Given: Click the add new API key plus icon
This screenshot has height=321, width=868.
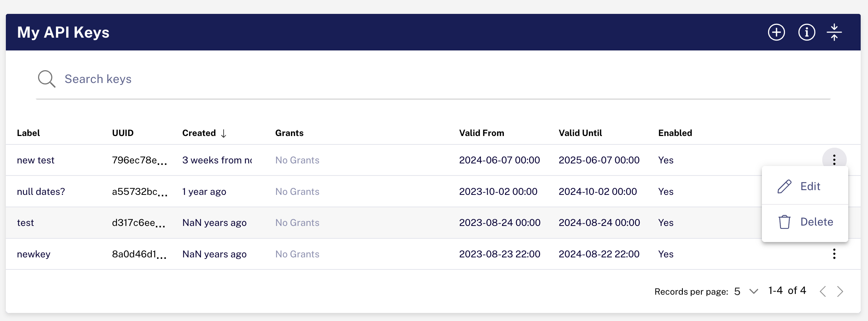Looking at the screenshot, I should point(776,33).
